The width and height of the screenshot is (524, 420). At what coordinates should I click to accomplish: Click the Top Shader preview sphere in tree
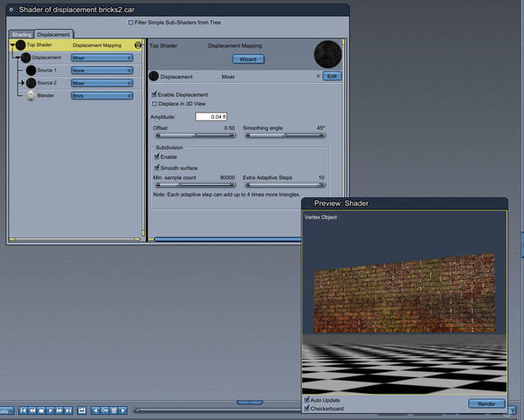(20, 45)
